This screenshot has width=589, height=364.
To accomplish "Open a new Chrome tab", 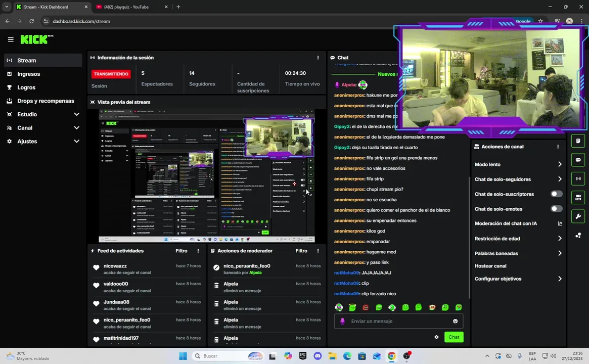I will tap(178, 7).
